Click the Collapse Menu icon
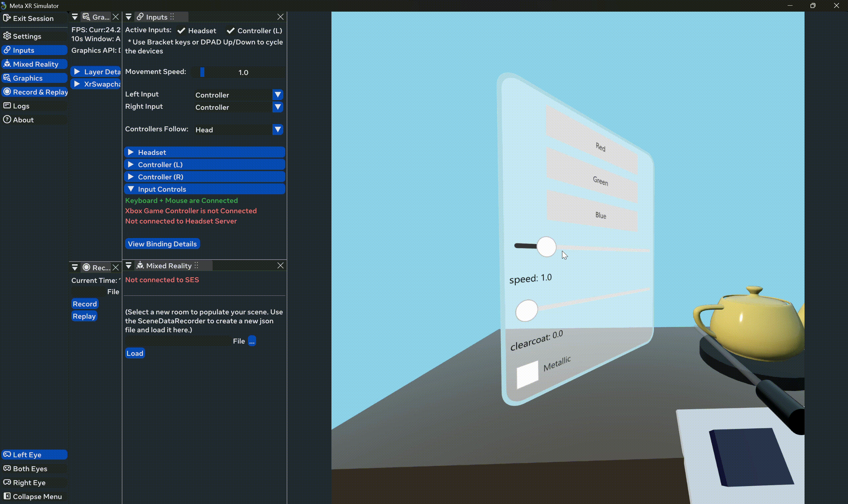 click(x=7, y=496)
